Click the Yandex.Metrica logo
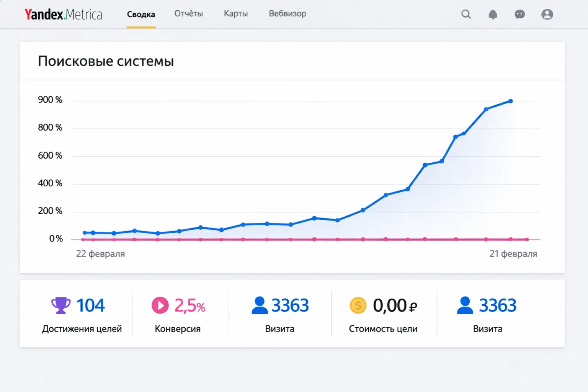 click(64, 15)
